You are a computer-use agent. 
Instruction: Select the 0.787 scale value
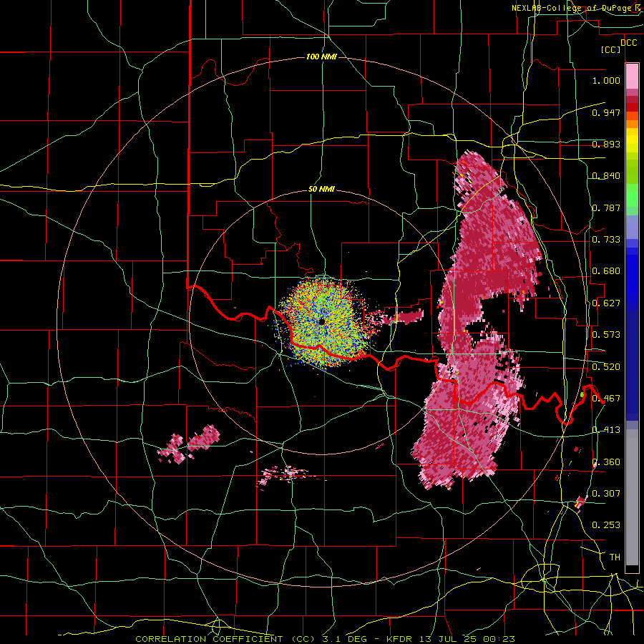[x=606, y=208]
